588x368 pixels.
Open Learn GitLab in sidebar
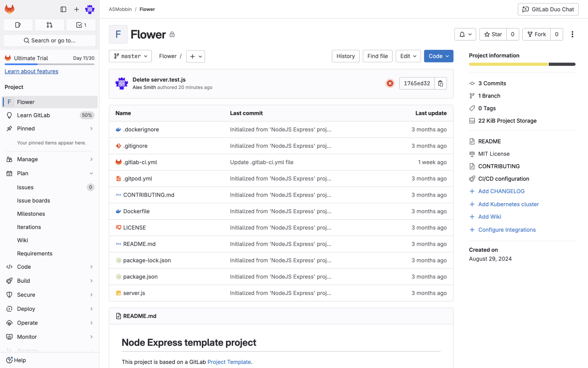click(50, 115)
